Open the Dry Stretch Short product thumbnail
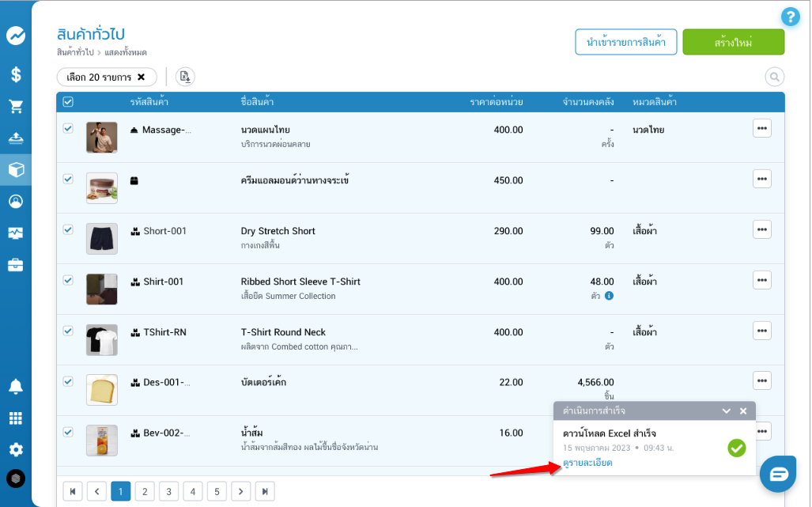The width and height of the screenshot is (812, 507). coord(102,238)
